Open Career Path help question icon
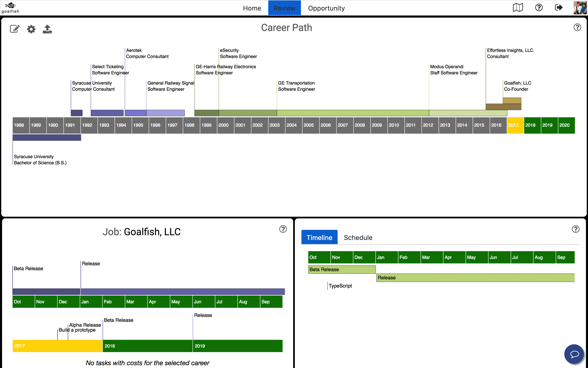The width and height of the screenshot is (588, 368). click(x=577, y=27)
